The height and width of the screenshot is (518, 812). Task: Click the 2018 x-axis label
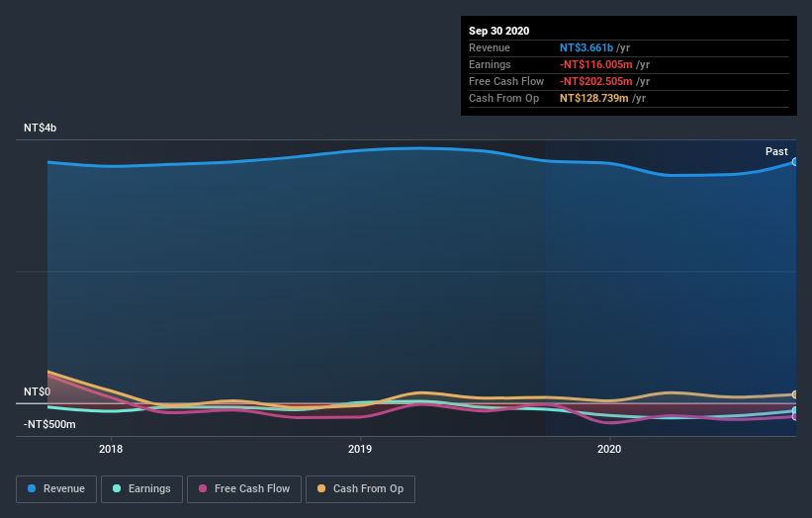(111, 449)
